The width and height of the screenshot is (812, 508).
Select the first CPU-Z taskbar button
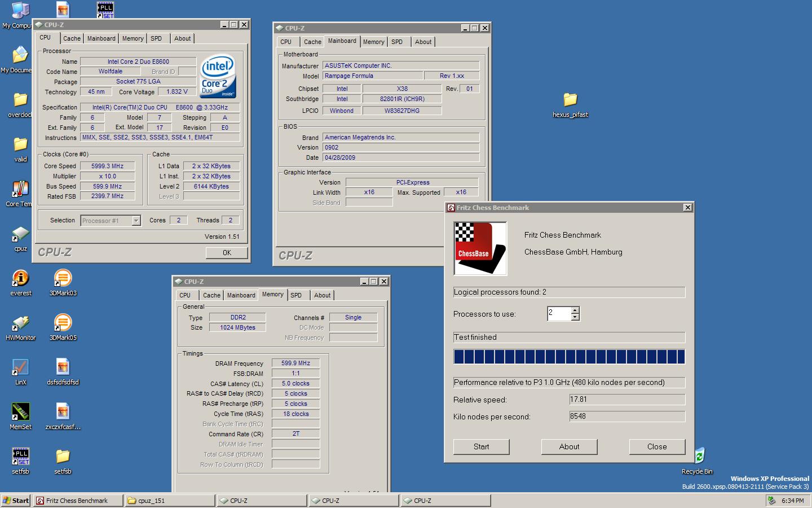coord(262,501)
